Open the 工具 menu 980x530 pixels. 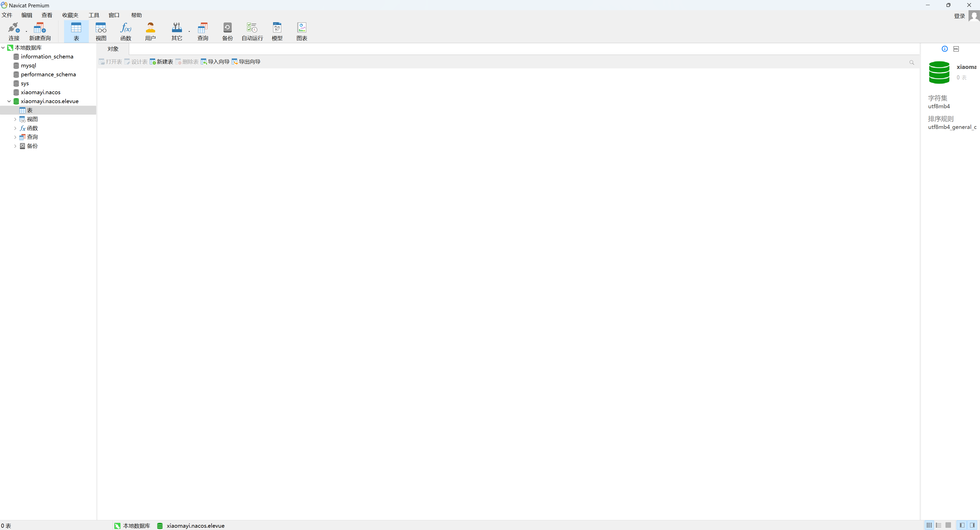[94, 15]
